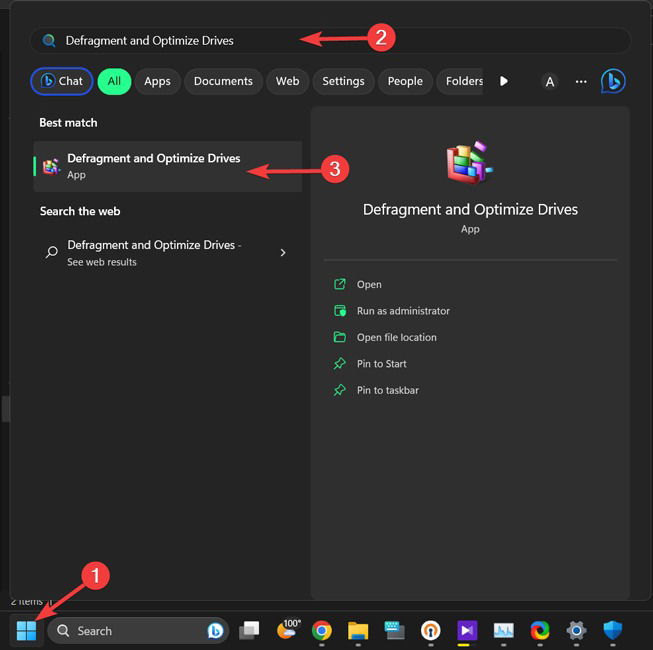Click the large Defragment app icon in preview

(470, 162)
